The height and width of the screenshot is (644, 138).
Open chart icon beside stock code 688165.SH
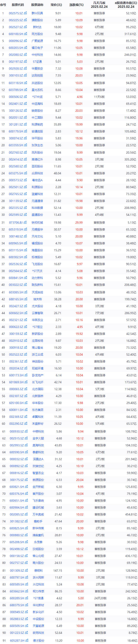pyautogui.click(x=25, y=299)
